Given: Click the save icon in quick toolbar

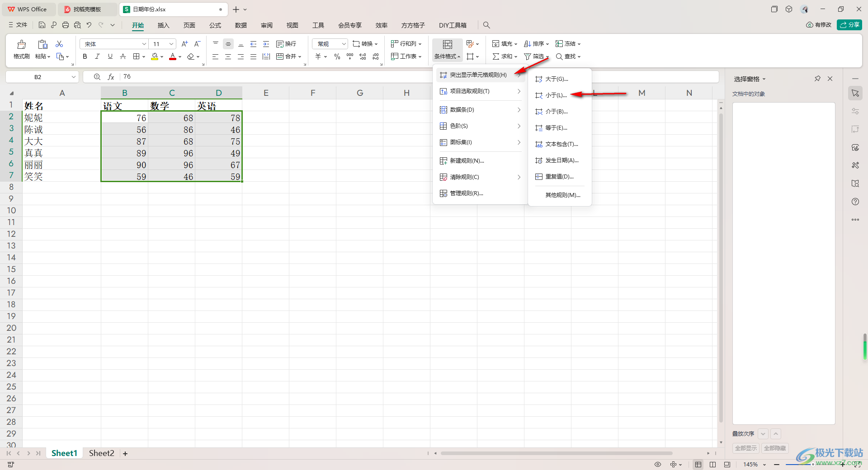Looking at the screenshot, I should pyautogui.click(x=42, y=25).
